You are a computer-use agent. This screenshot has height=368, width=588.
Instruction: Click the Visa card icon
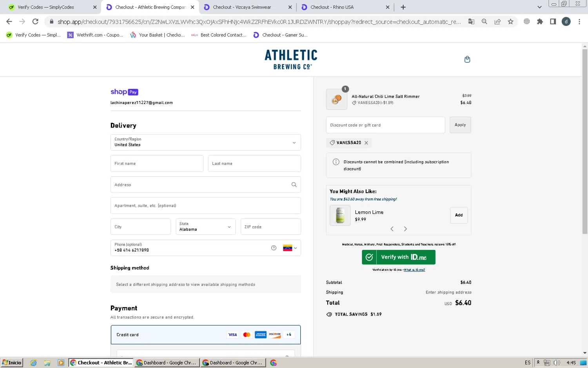tap(232, 335)
